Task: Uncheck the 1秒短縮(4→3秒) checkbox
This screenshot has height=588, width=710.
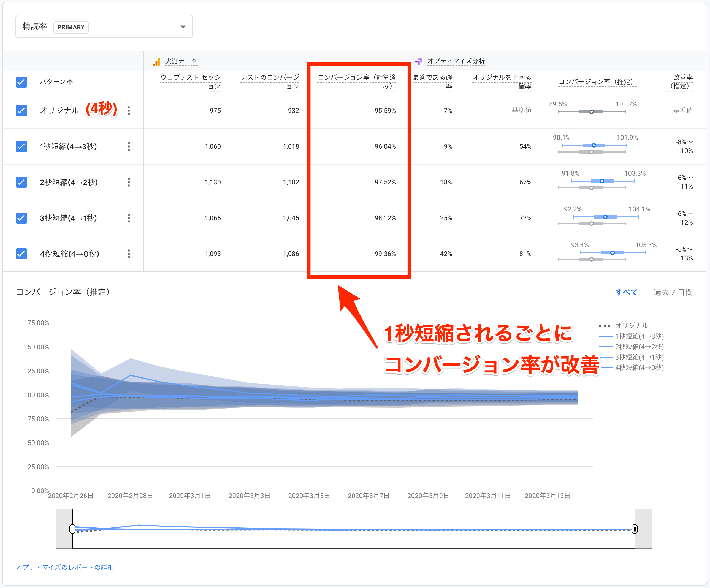Action: 22,146
